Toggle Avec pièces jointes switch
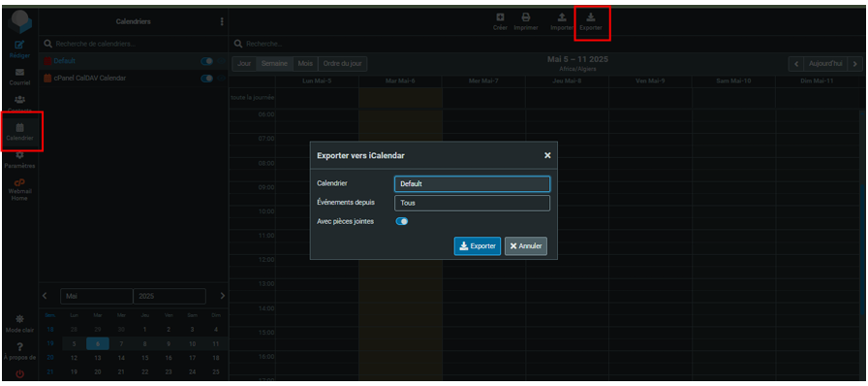This screenshot has height=386, width=868. click(x=402, y=221)
